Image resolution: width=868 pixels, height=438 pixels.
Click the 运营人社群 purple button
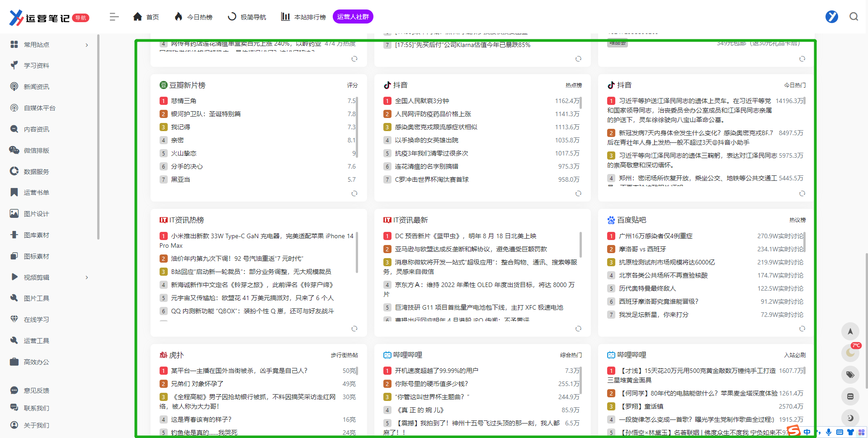pyautogui.click(x=353, y=17)
